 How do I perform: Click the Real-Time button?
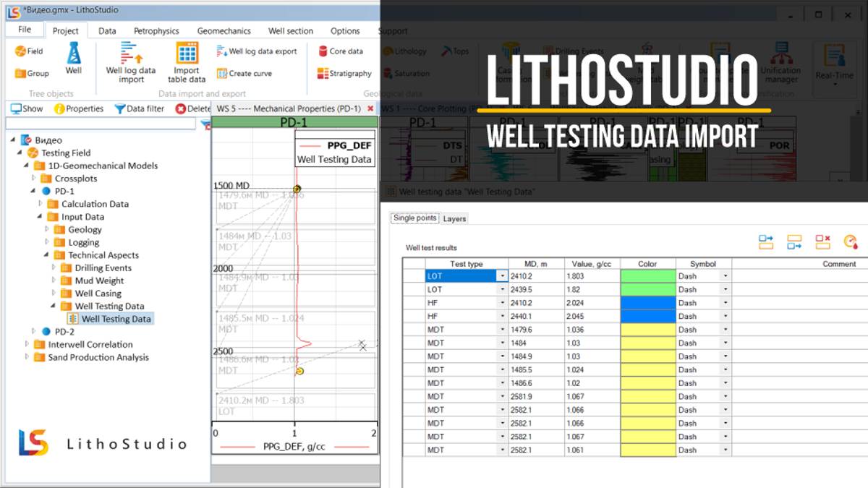pos(834,64)
